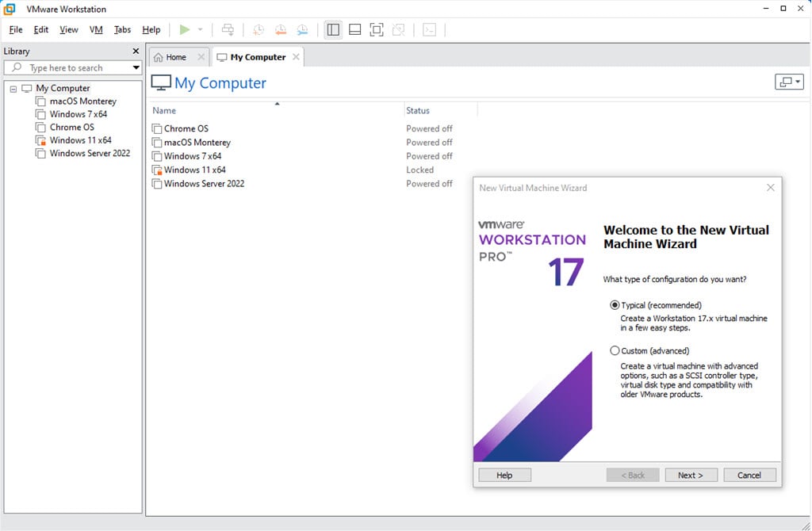
Task: Select Windows 7 x64 in the Library tree
Action: tap(79, 114)
